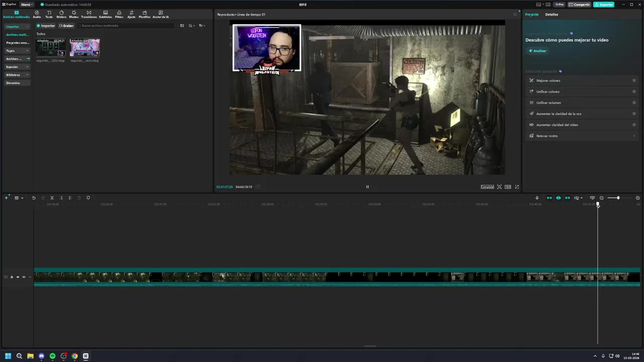Open the Subtítulos tab
644x362 pixels.
pyautogui.click(x=106, y=14)
